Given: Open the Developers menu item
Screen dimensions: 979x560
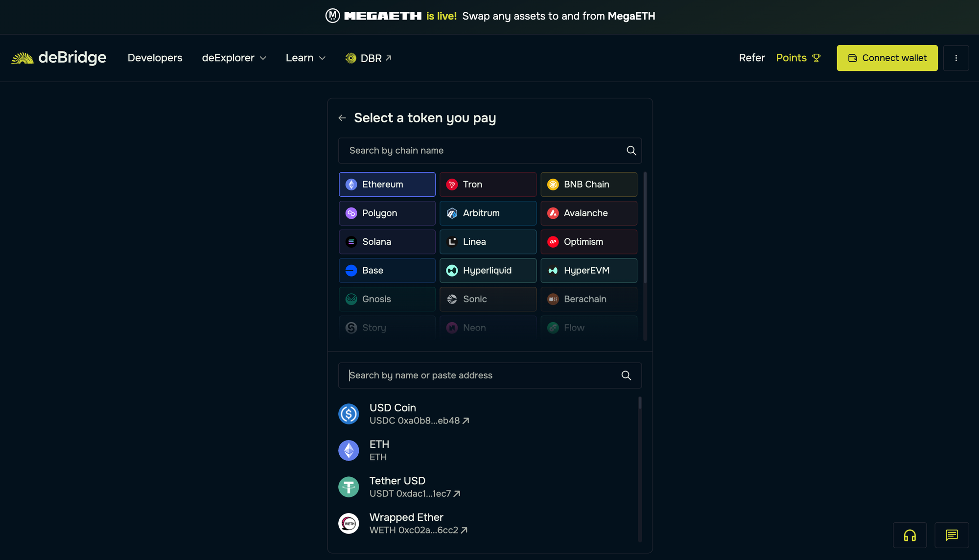Looking at the screenshot, I should 155,58.
